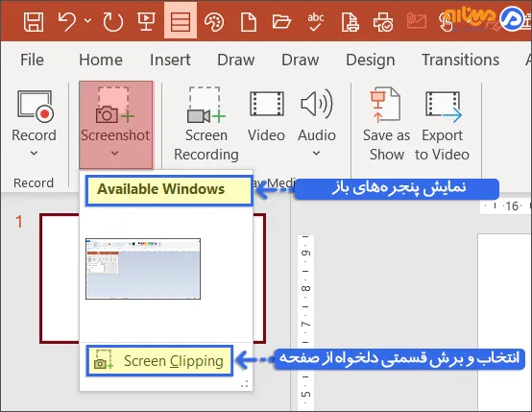Expand the Record dropdown chevron
Screen dimensions: 532x412
[x=34, y=153]
